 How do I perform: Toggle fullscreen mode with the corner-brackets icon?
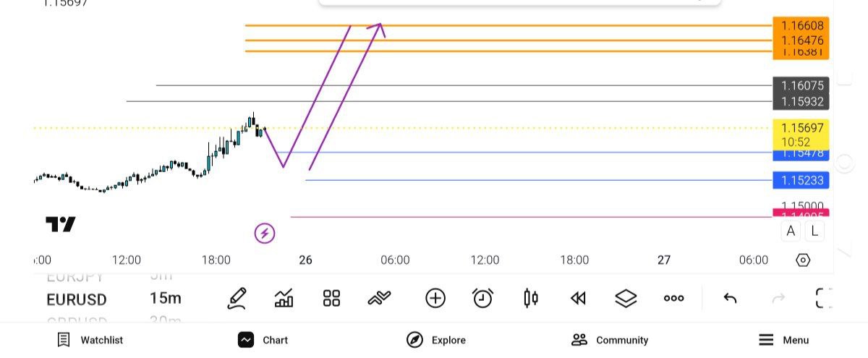coord(824,298)
